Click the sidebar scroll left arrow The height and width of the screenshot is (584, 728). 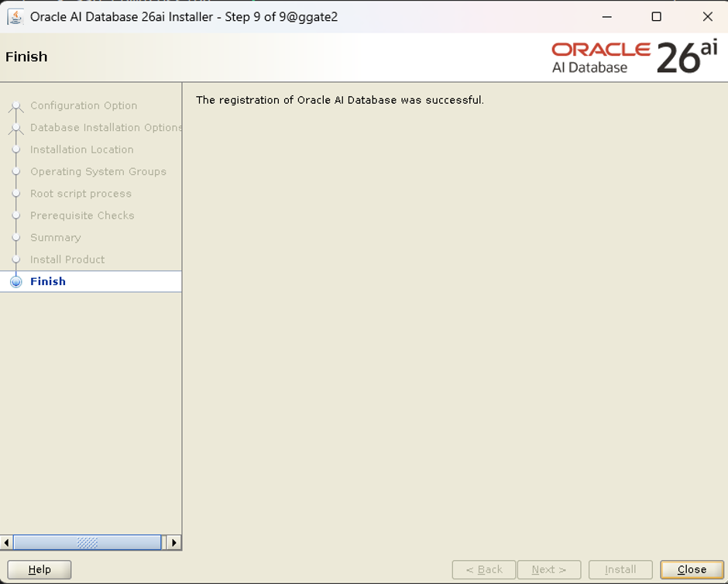pos(6,542)
